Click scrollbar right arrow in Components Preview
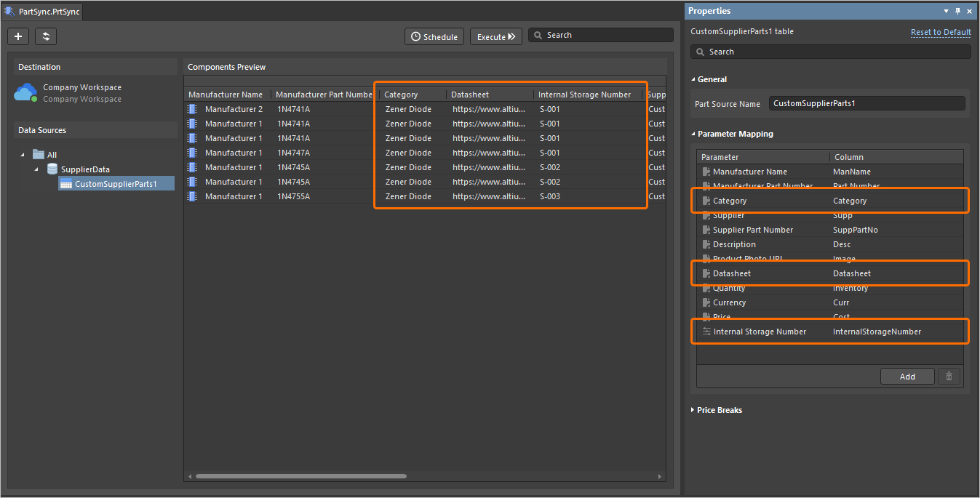980x498 pixels. click(661, 477)
